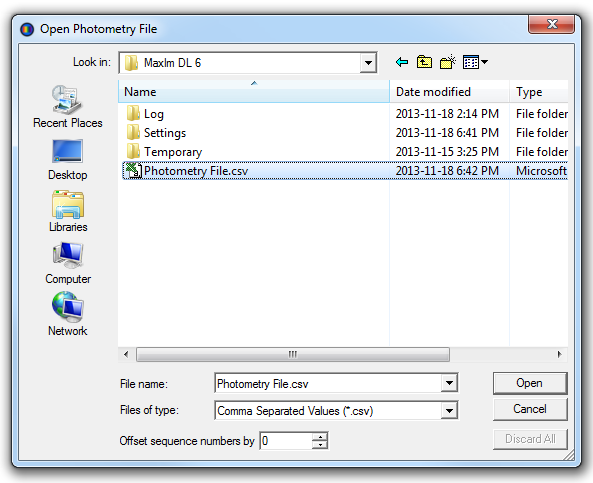Open Network in places bar
593x483 pixels.
pos(68,314)
